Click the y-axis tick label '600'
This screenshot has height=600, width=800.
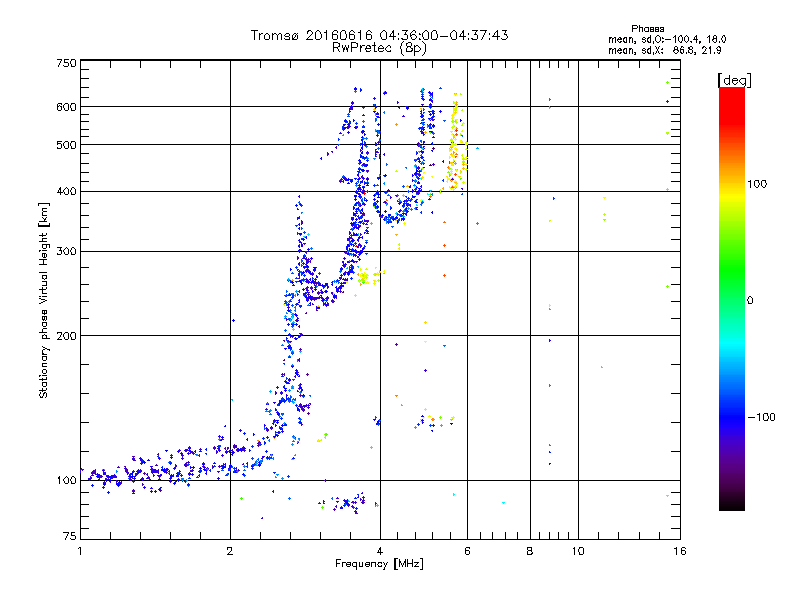click(67, 107)
